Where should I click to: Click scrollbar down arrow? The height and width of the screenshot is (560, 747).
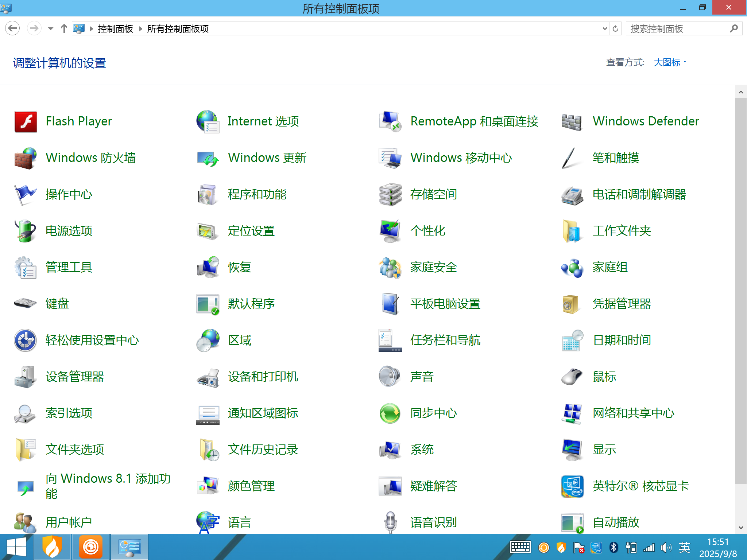click(740, 528)
